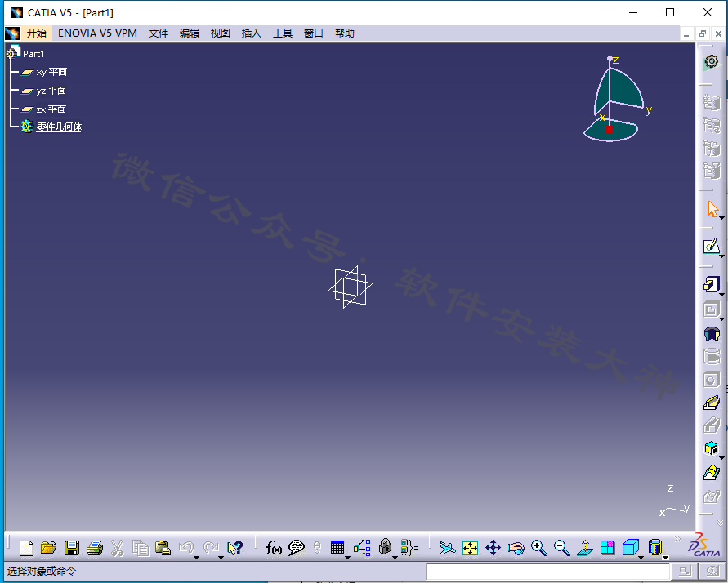
Task: Select the Groove tool
Action: coord(712,356)
